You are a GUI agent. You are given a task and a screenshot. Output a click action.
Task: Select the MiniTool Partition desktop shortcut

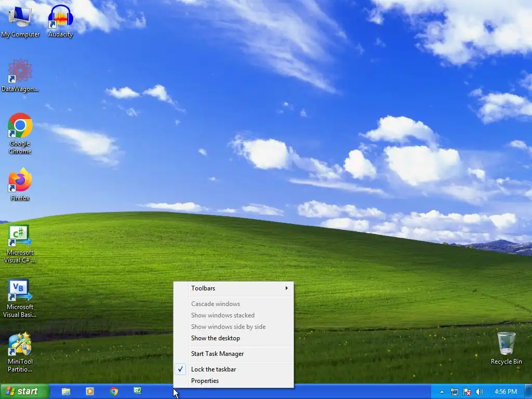pyautogui.click(x=20, y=353)
